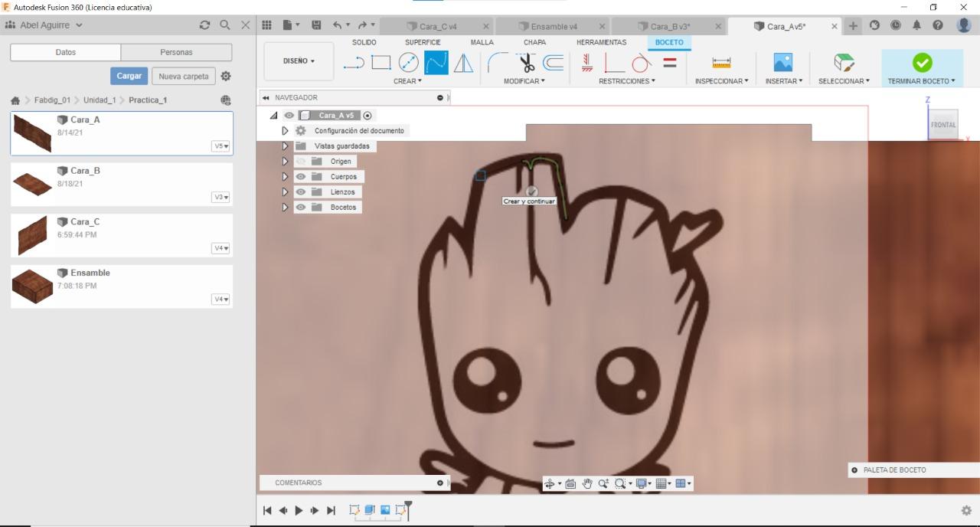
Task: Open the Help question mark icon
Action: (938, 25)
